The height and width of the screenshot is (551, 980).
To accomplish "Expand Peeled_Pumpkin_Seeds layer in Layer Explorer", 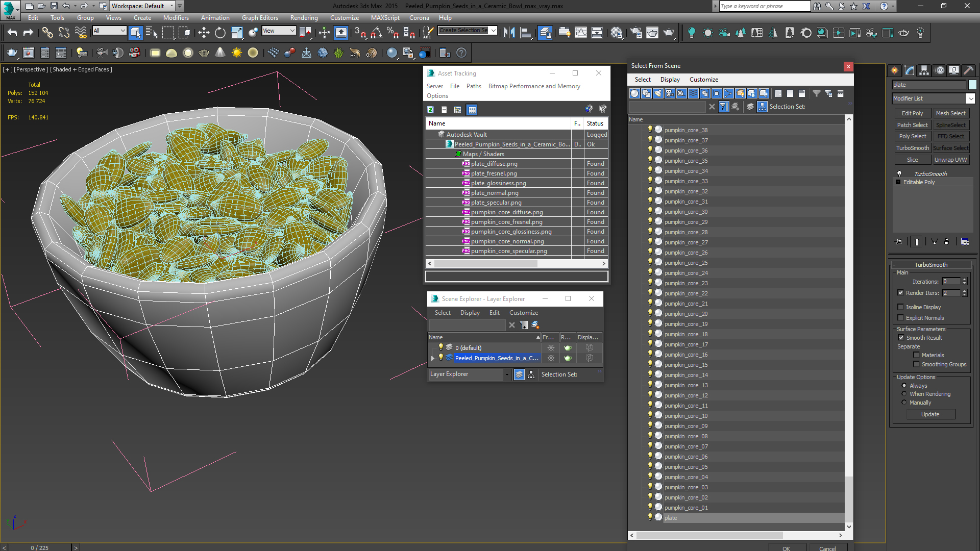I will (433, 358).
